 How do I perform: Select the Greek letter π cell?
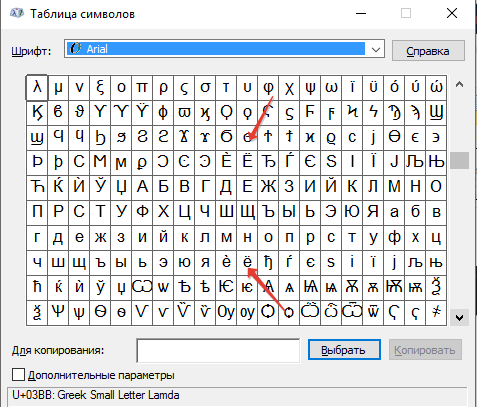[x=142, y=88]
